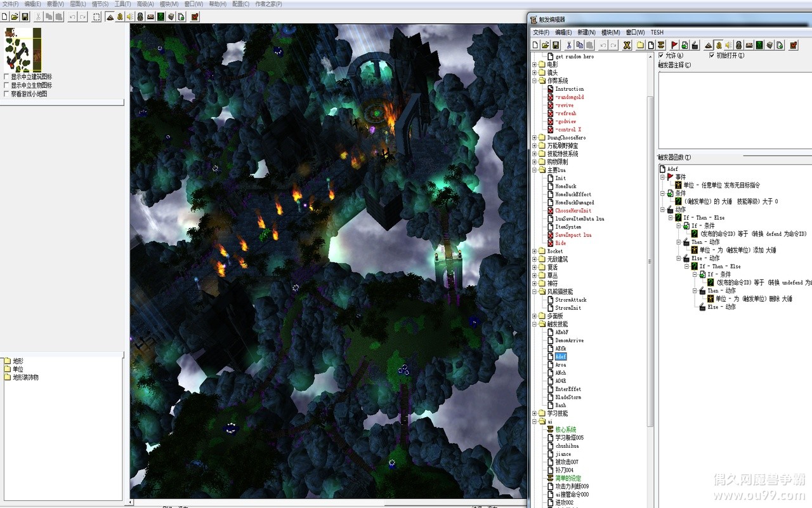
Task: Click the minimap preview thumbnail
Action: coord(23,50)
